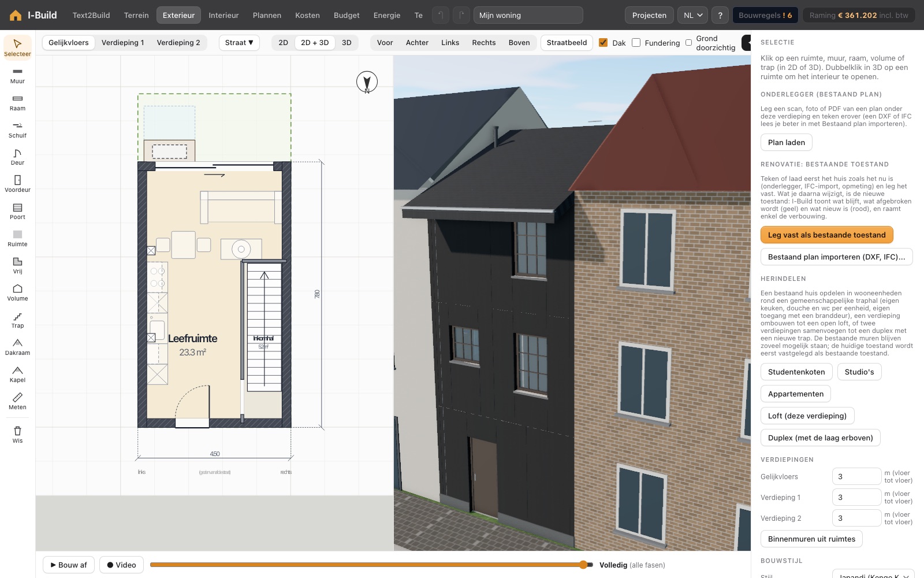Open the NL language dropdown
This screenshot has width=924, height=578.
pos(692,15)
